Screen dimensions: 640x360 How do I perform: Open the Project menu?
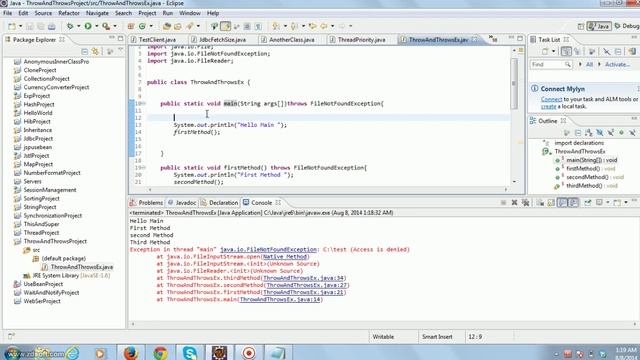[x=147, y=13]
